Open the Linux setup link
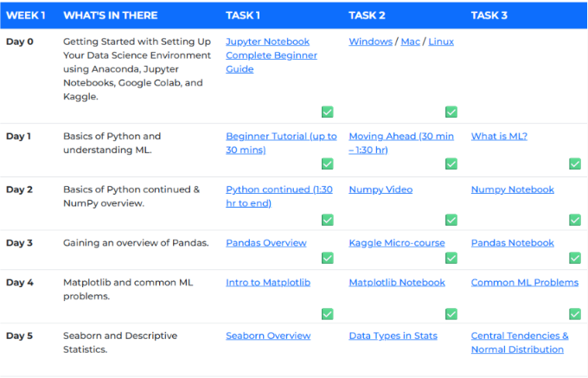 [441, 42]
